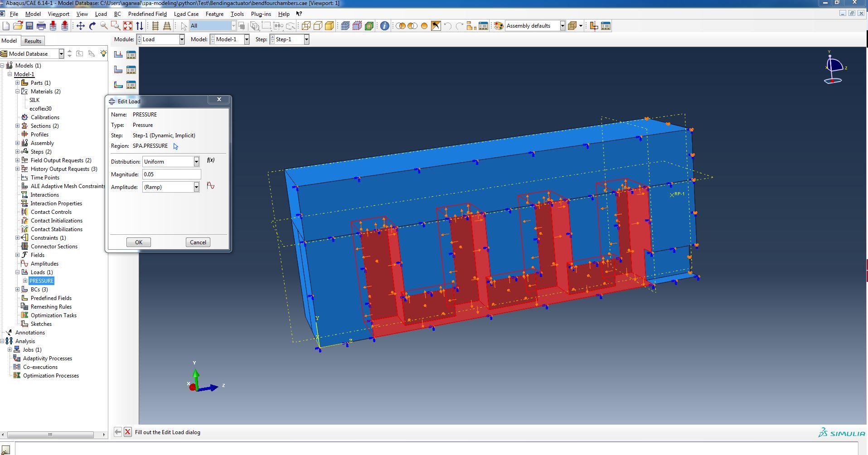Click the previous step back arrow
Image resolution: width=868 pixels, height=455 pixels.
click(x=117, y=432)
